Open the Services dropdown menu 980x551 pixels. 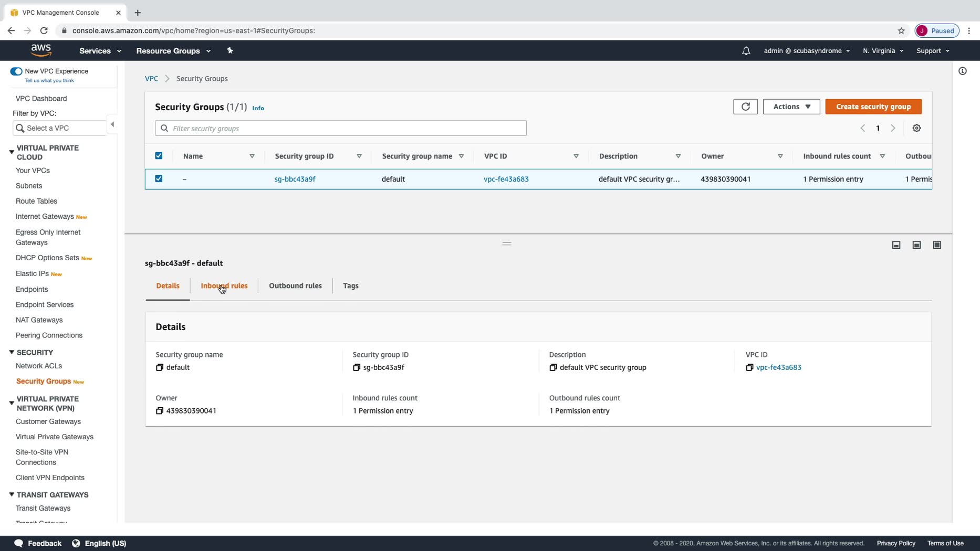pyautogui.click(x=100, y=51)
